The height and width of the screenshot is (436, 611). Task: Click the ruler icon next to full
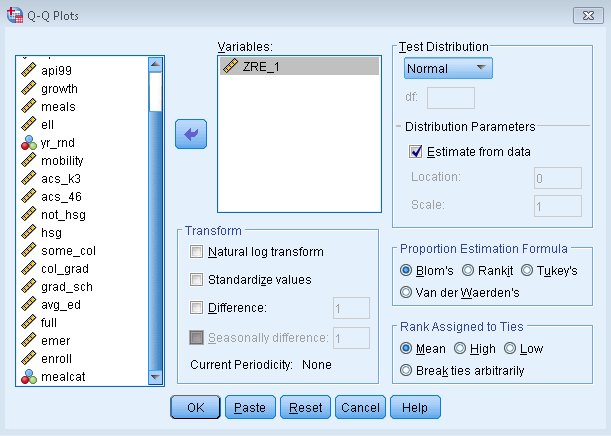click(x=28, y=322)
